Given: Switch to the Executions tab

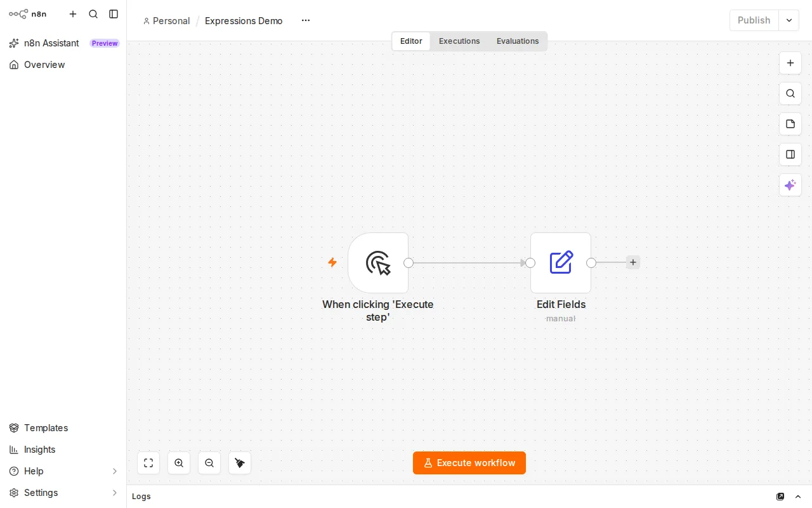Looking at the screenshot, I should click(459, 41).
